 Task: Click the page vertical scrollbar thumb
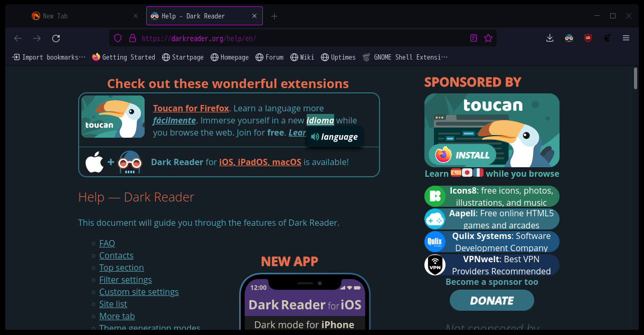pos(635,78)
